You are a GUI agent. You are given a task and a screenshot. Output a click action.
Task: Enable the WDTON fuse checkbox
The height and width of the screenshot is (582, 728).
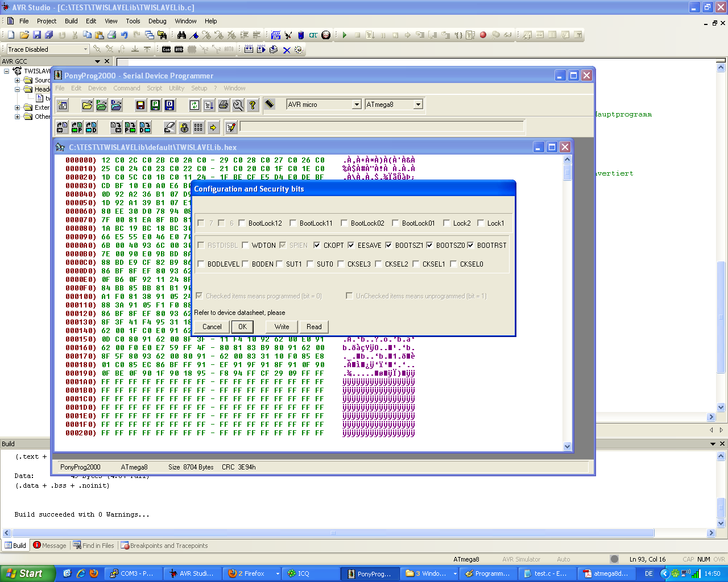click(x=245, y=246)
